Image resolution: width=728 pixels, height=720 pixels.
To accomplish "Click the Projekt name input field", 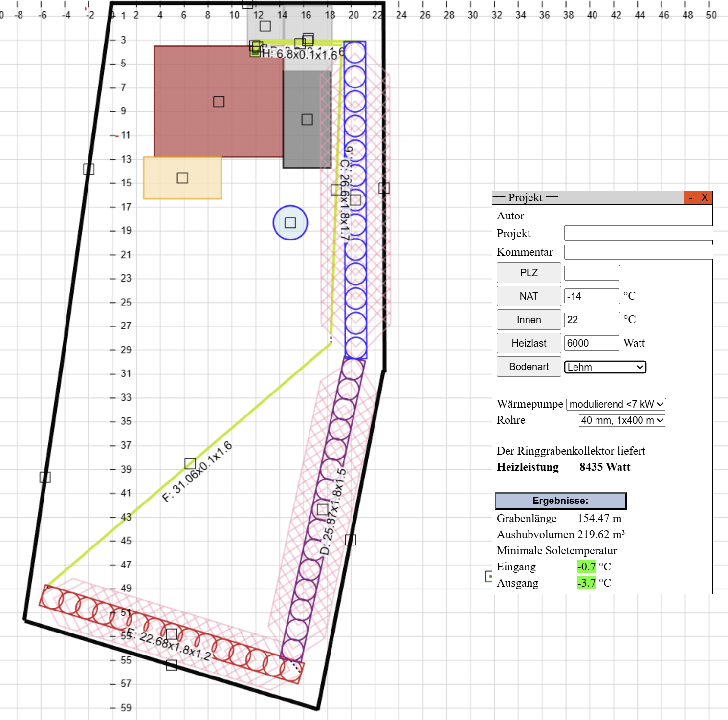I will (x=638, y=233).
